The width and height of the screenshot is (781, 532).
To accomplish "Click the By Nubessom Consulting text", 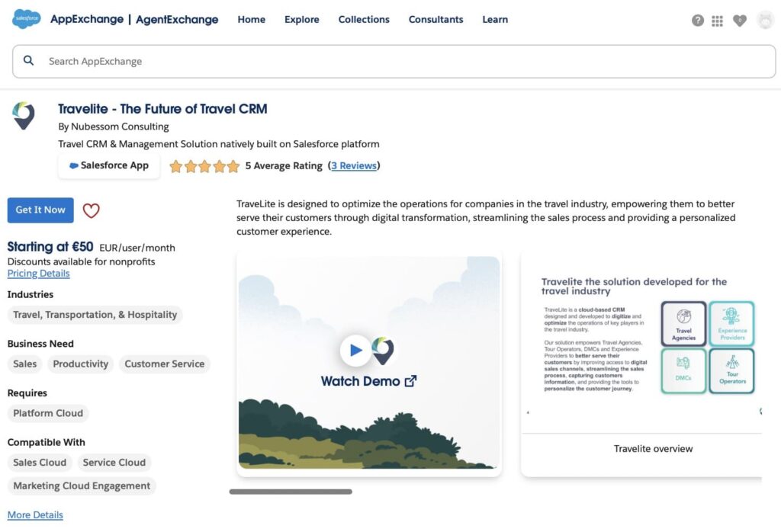I will tap(114, 127).
